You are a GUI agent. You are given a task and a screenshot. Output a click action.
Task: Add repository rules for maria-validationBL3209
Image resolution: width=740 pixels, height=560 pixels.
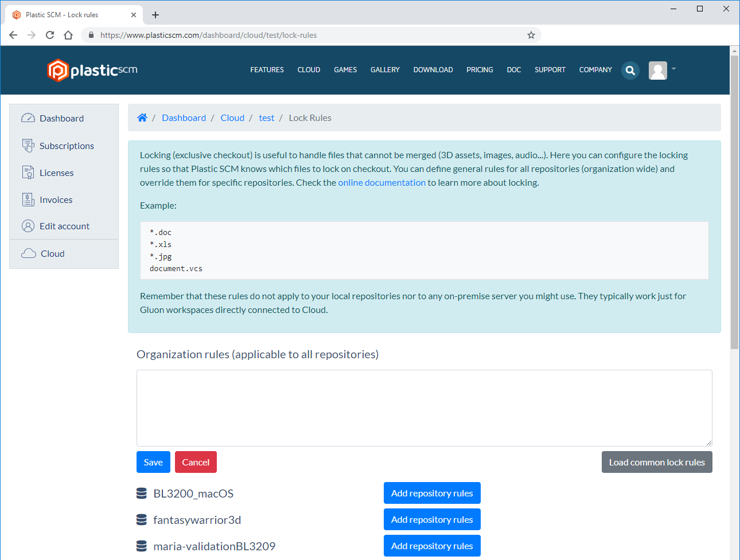432,546
